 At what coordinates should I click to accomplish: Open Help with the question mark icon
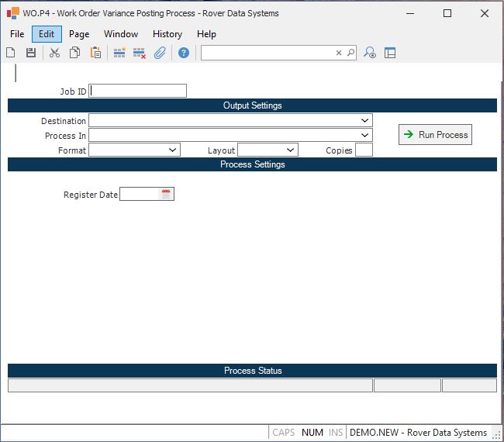(184, 53)
